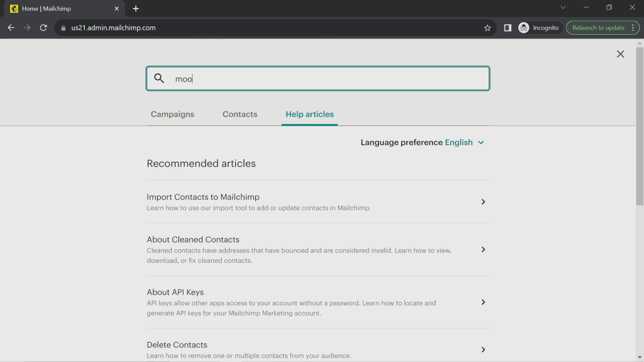Click the address bar URL us21.admin.mailchimp.com
Viewport: 644px width, 362px height.
[114, 28]
